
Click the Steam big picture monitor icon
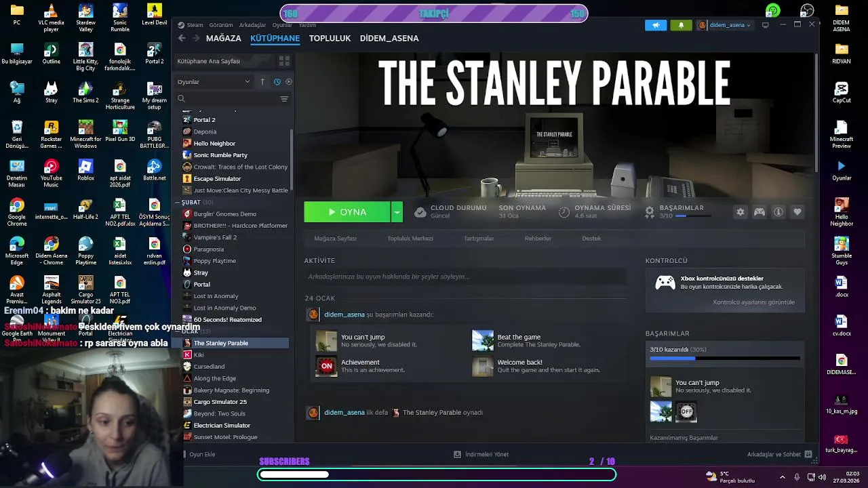(766, 25)
